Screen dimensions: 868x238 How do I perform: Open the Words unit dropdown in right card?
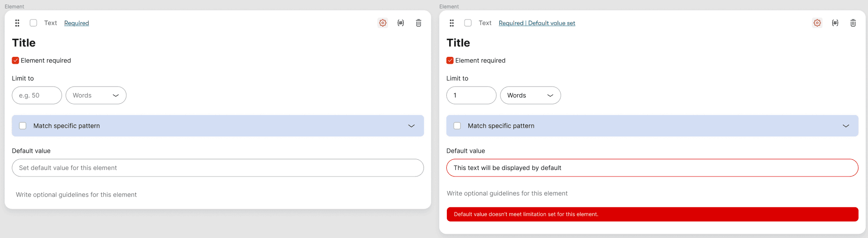coord(530,95)
